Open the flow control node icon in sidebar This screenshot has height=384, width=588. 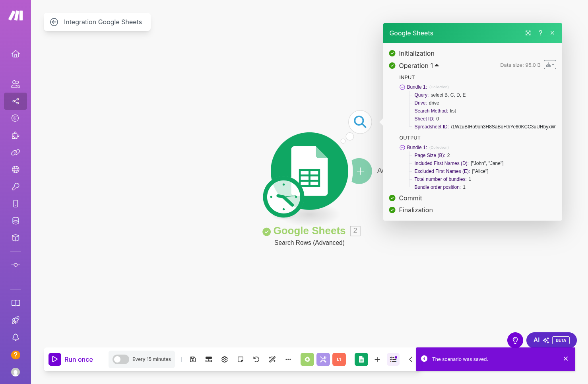pyautogui.click(x=16, y=265)
